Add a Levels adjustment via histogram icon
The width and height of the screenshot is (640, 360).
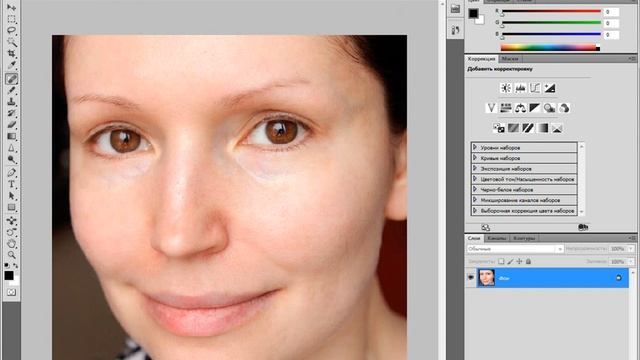520,88
